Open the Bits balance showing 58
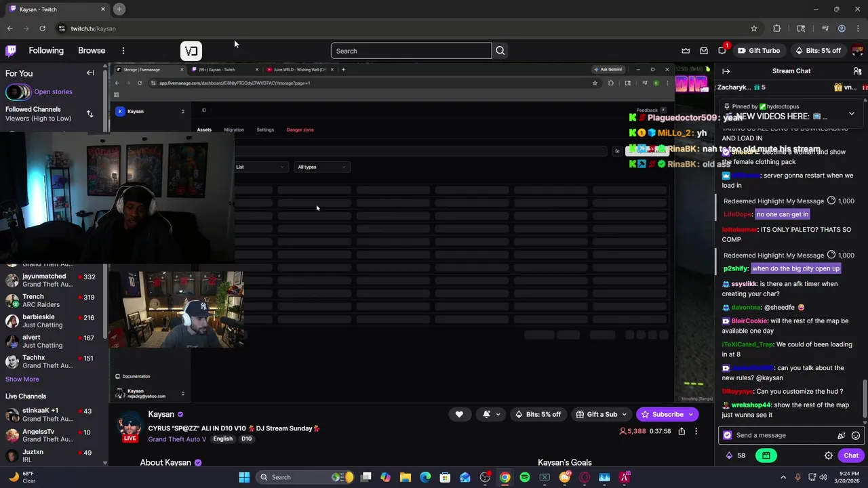Screen dimensions: 868x488 [736, 455]
